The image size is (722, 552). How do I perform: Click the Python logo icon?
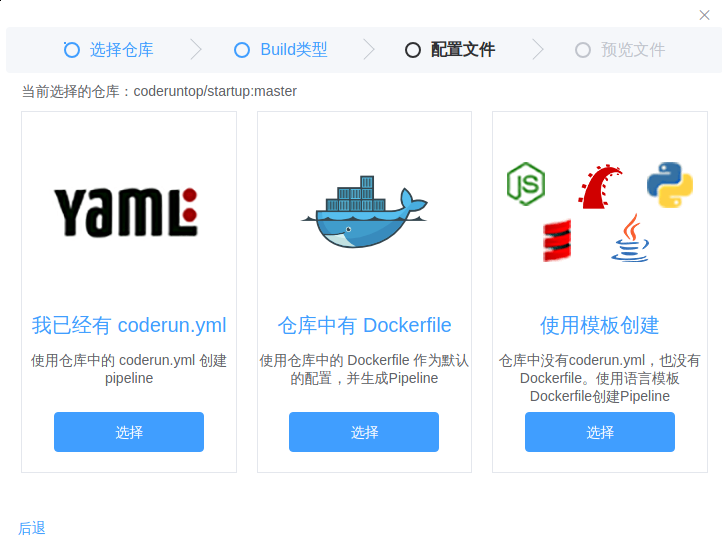pyautogui.click(x=670, y=185)
